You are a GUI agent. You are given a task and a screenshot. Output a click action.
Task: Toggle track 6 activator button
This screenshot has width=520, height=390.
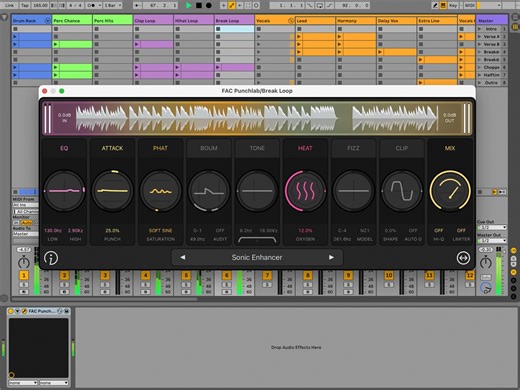point(227,275)
